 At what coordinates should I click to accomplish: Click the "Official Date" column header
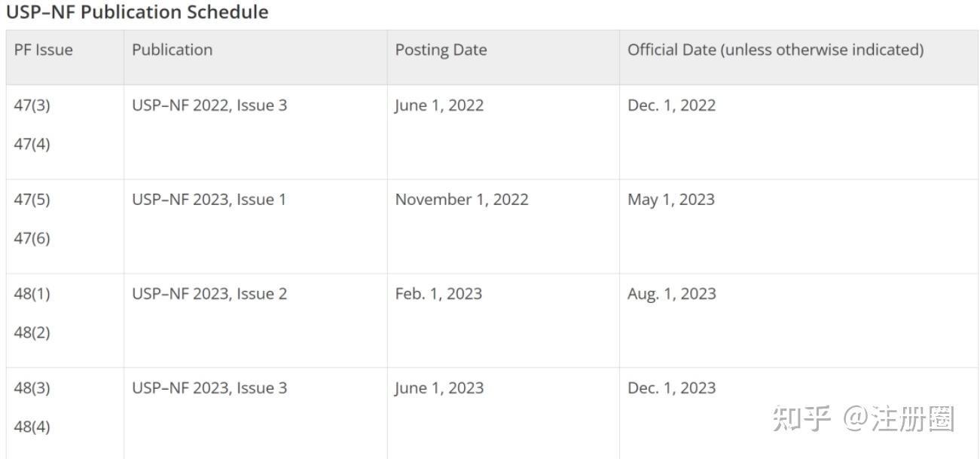[x=775, y=50]
